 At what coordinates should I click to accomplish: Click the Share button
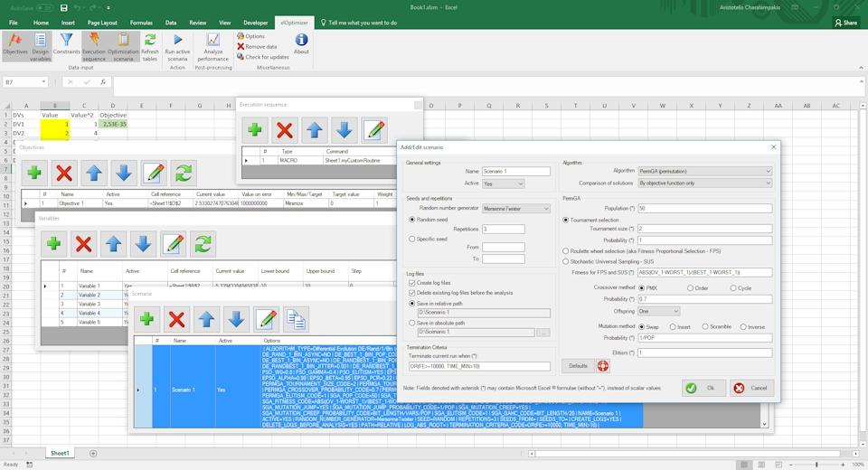coord(846,23)
